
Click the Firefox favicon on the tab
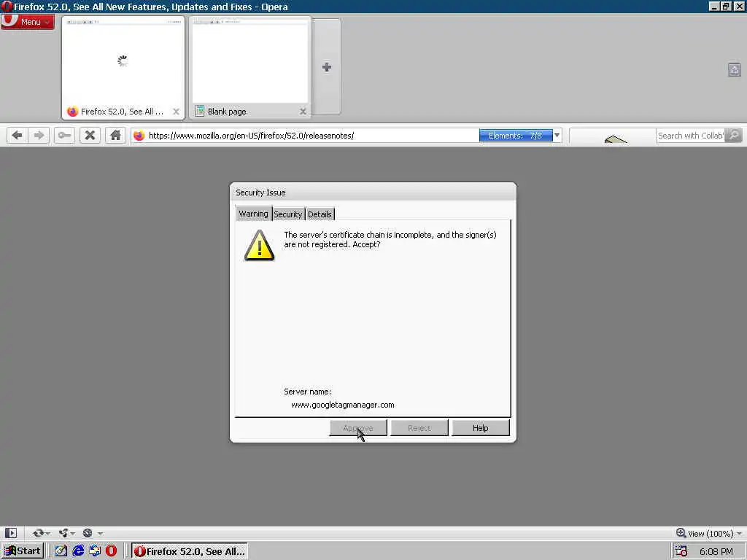click(72, 112)
